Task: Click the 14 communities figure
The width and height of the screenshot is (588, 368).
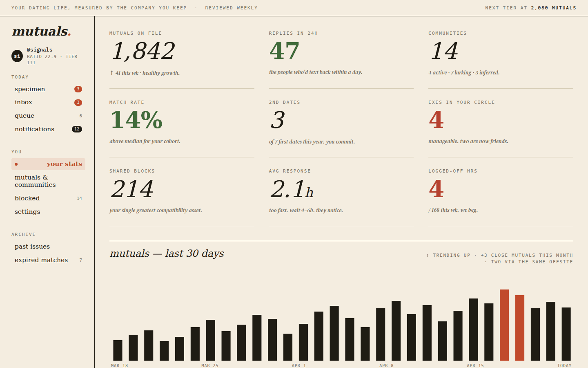Action: tap(444, 51)
